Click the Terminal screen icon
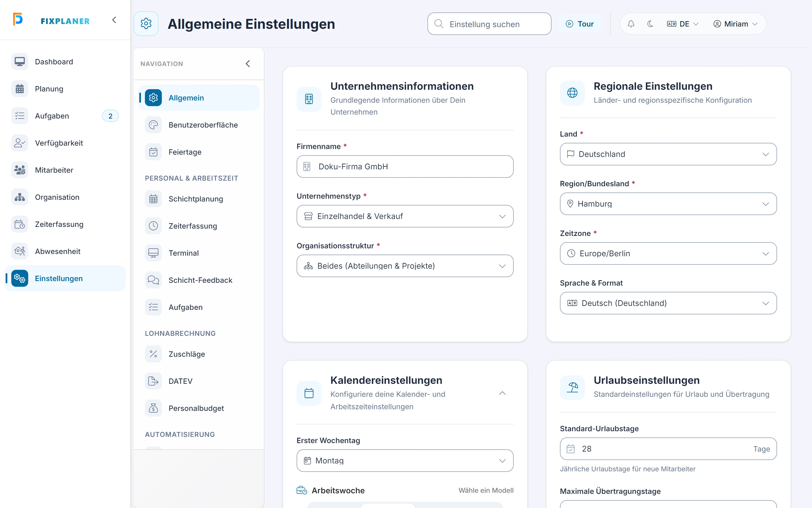 153,253
